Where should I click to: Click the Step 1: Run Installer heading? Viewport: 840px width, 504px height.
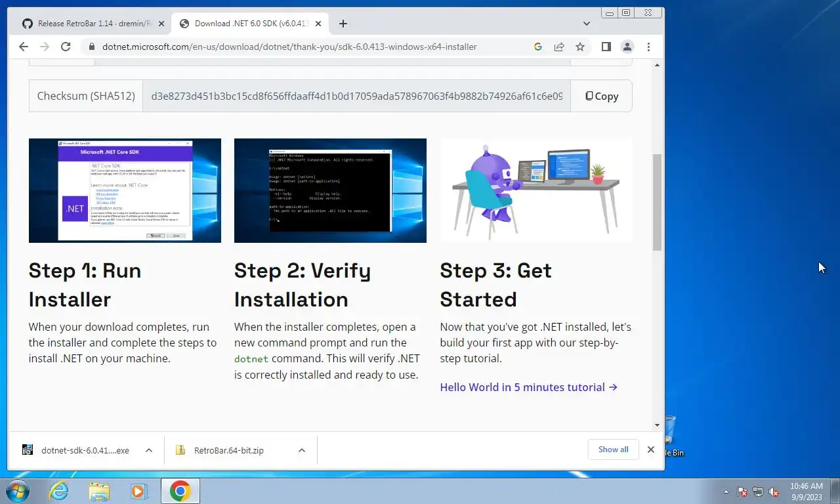click(x=85, y=285)
